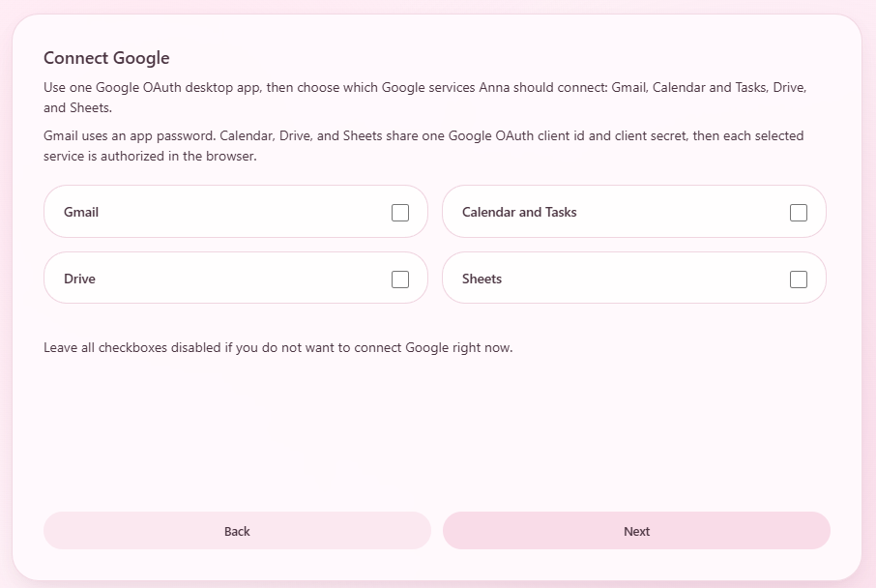Image resolution: width=876 pixels, height=588 pixels.
Task: Click the Gmail label text
Action: point(81,212)
